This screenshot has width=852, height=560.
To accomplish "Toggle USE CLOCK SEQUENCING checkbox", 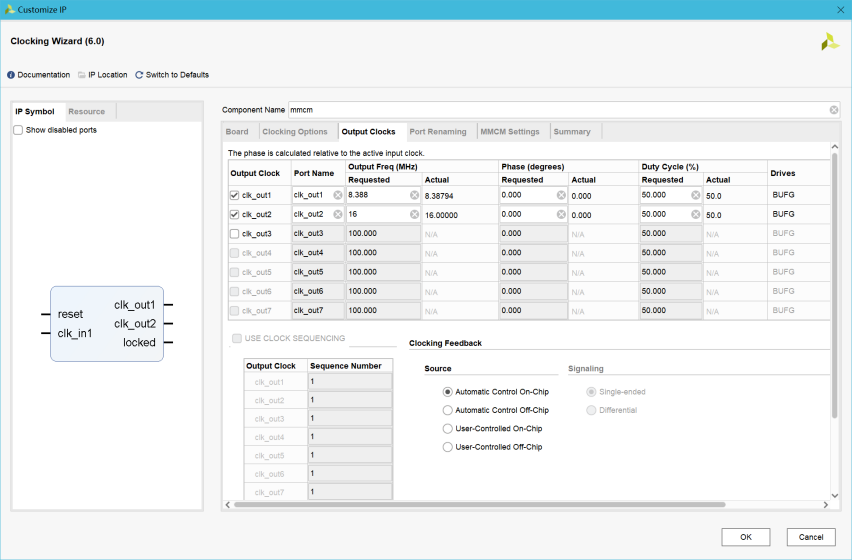I will (237, 338).
